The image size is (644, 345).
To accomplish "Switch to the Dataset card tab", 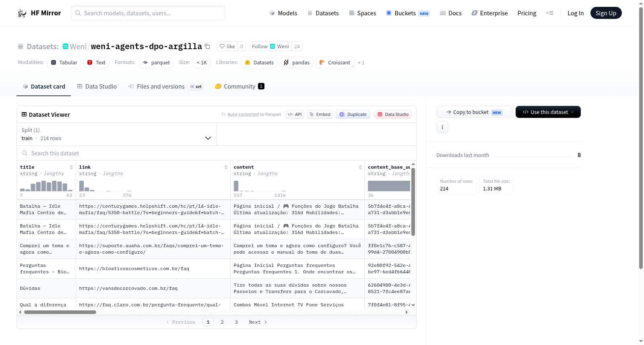I will pyautogui.click(x=44, y=86).
